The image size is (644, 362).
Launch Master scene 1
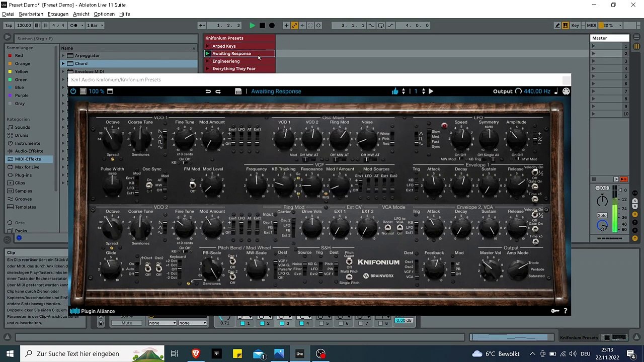click(593, 46)
